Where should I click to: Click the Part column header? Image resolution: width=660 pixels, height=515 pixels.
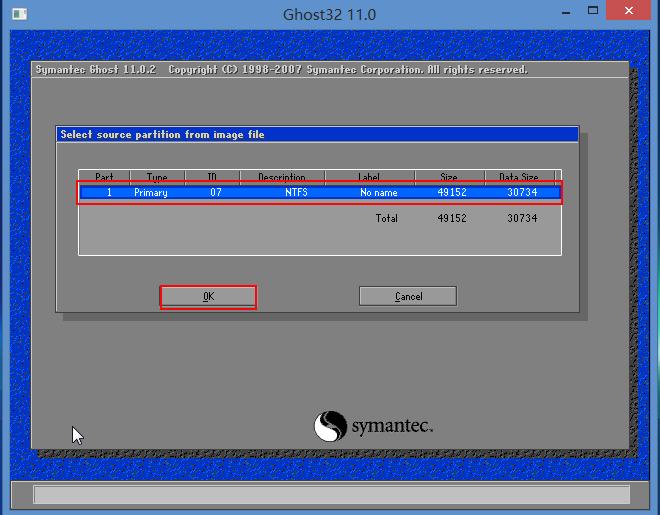click(104, 178)
